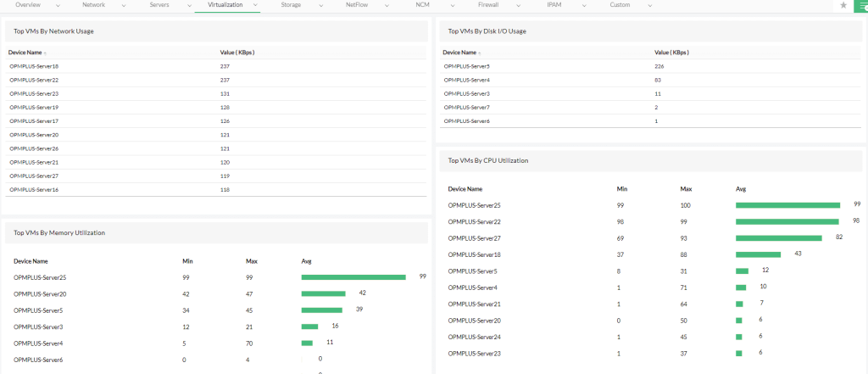This screenshot has width=868, height=374.
Task: Expand the NetFlow tab dropdown arrow
Action: tap(386, 5)
